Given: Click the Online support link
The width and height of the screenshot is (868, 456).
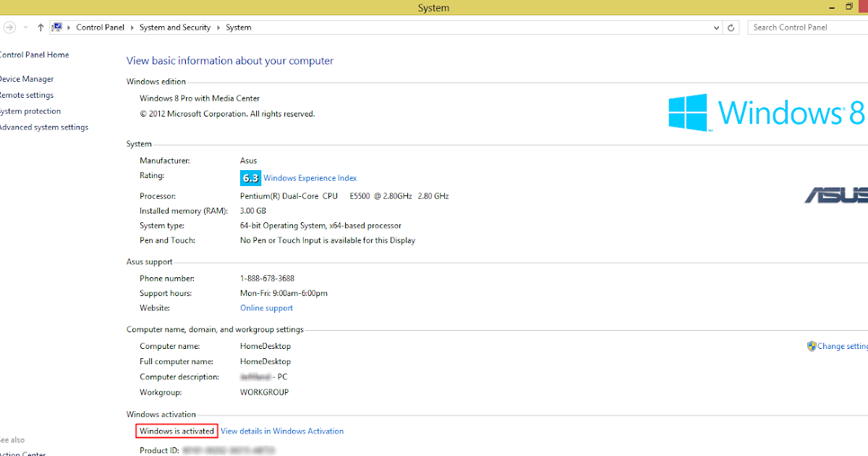Looking at the screenshot, I should click(x=266, y=308).
